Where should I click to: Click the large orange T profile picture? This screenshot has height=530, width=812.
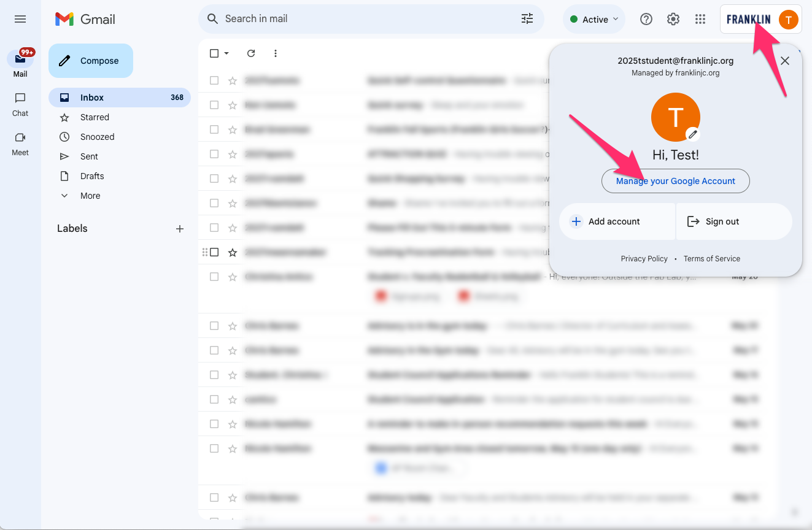[675, 117]
